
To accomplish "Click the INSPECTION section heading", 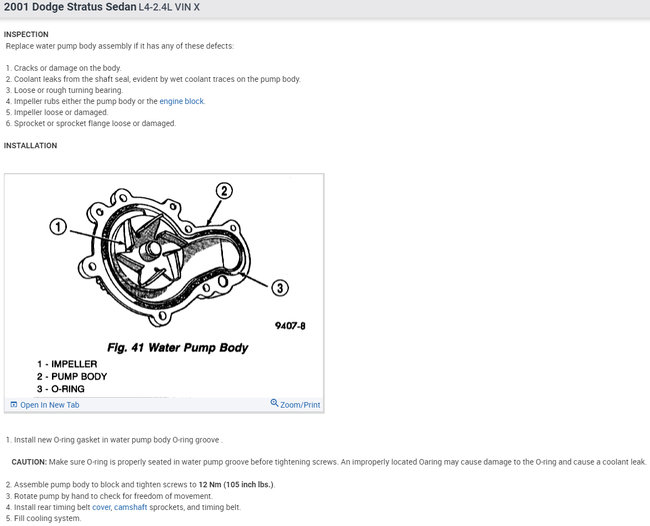I will 26,34.
